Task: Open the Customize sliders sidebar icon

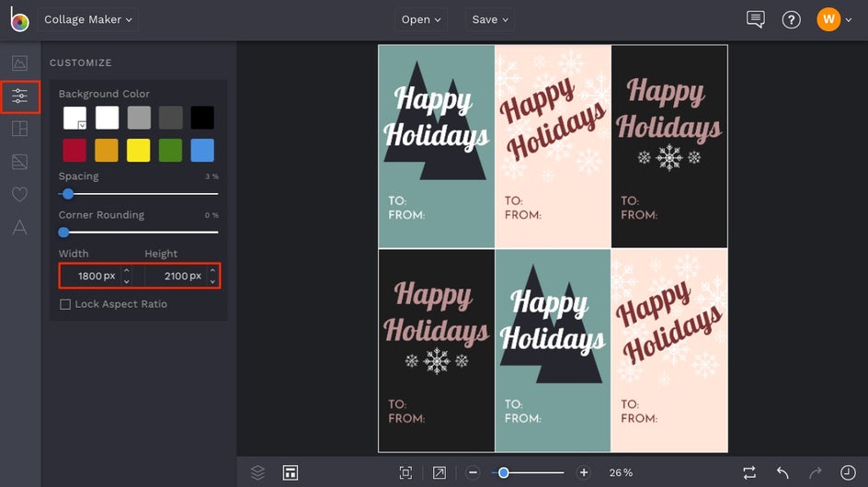Action: (20, 96)
